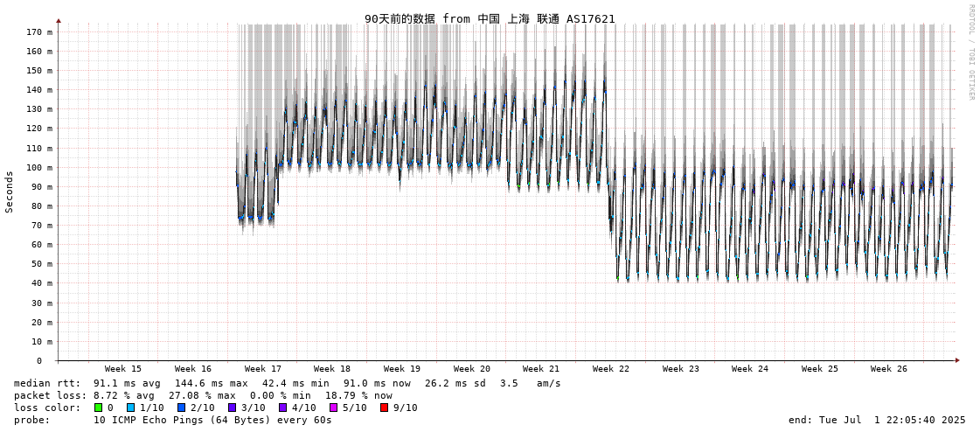Click the magenta 5/10 loss swatch
Screen dimensions: 980x432
click(x=333, y=408)
